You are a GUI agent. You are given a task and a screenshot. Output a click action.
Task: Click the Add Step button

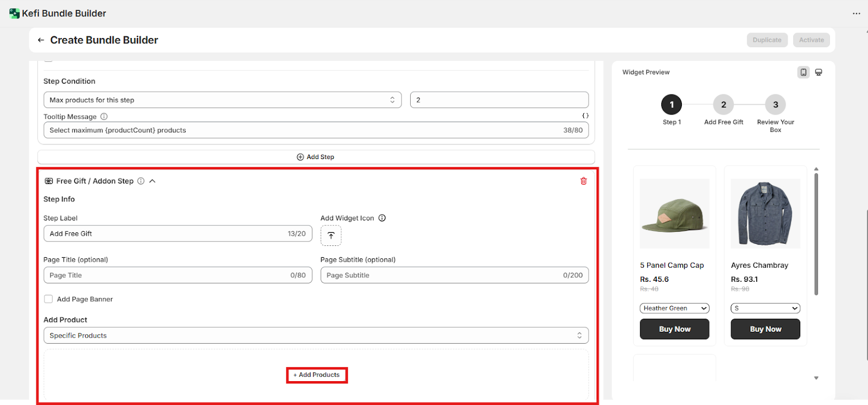(316, 157)
